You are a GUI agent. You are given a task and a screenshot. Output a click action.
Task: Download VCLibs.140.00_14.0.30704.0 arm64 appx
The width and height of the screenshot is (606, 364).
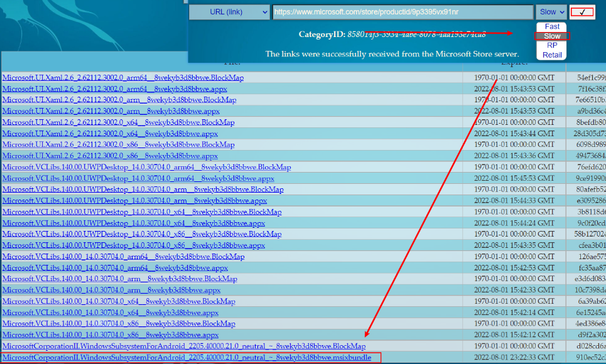(x=115, y=268)
